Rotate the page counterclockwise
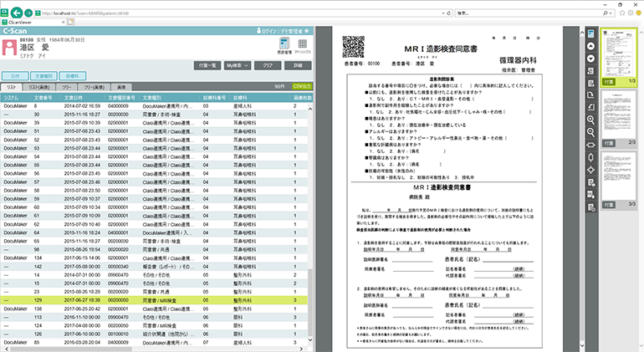Viewport: 644px width, 352px height. [x=591, y=107]
